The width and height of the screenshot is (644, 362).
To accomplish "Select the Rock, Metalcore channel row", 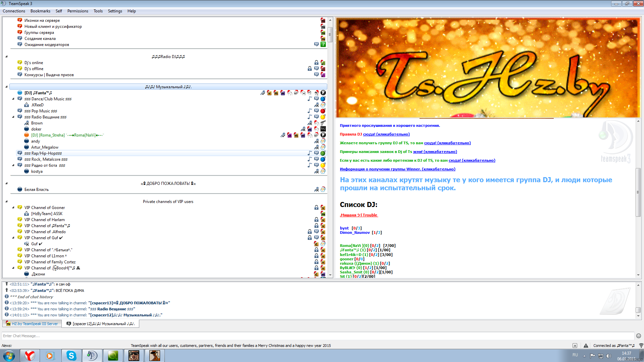I will (171, 159).
